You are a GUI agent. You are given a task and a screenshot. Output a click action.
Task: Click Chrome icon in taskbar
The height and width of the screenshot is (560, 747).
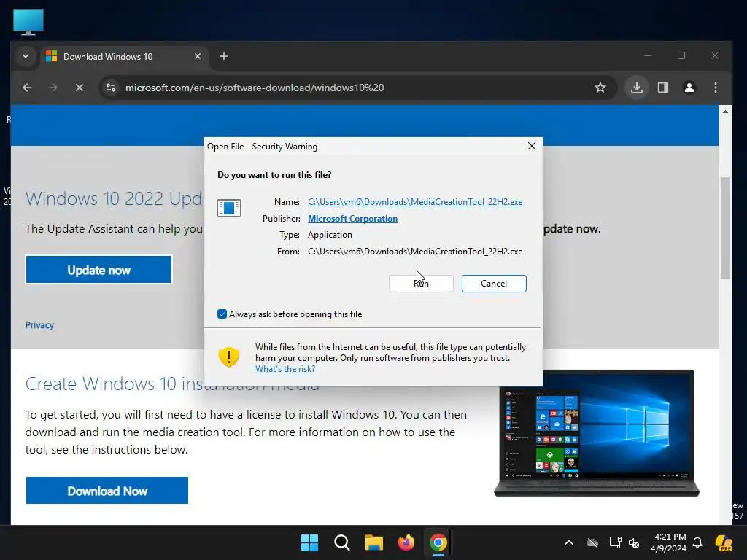[x=438, y=542]
